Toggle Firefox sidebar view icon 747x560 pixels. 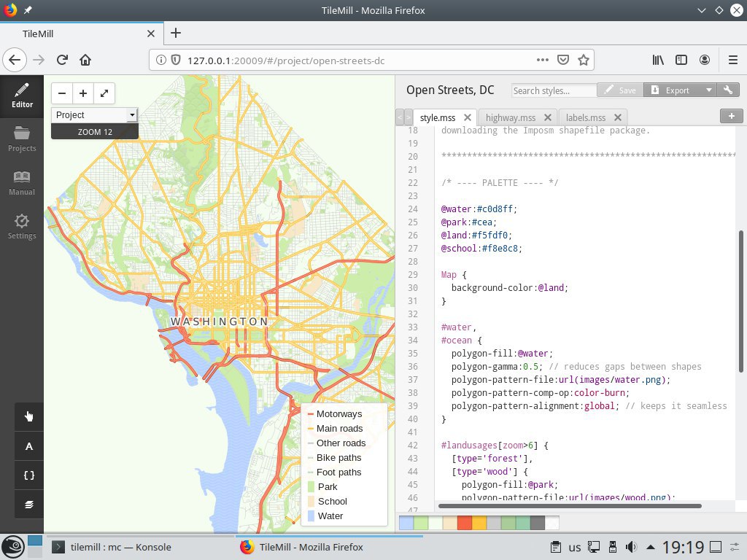[x=681, y=60]
